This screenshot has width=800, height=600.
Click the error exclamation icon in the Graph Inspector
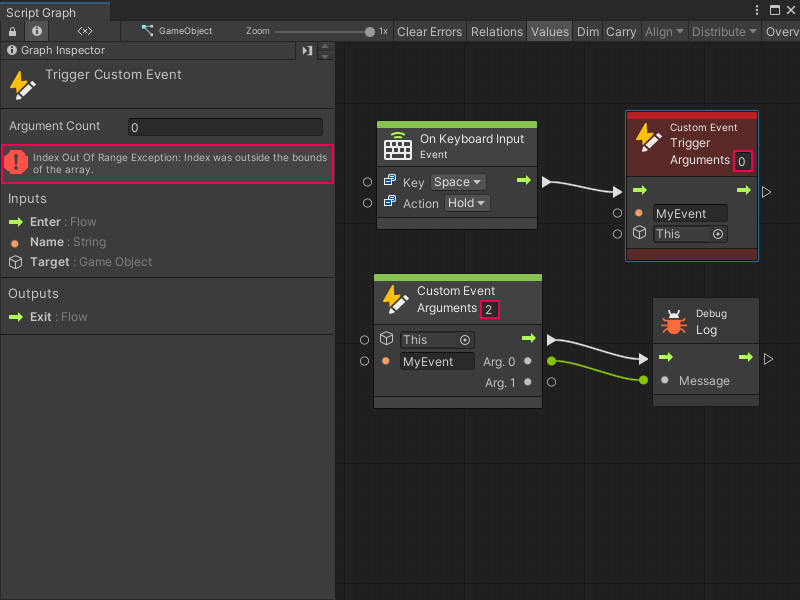17,162
